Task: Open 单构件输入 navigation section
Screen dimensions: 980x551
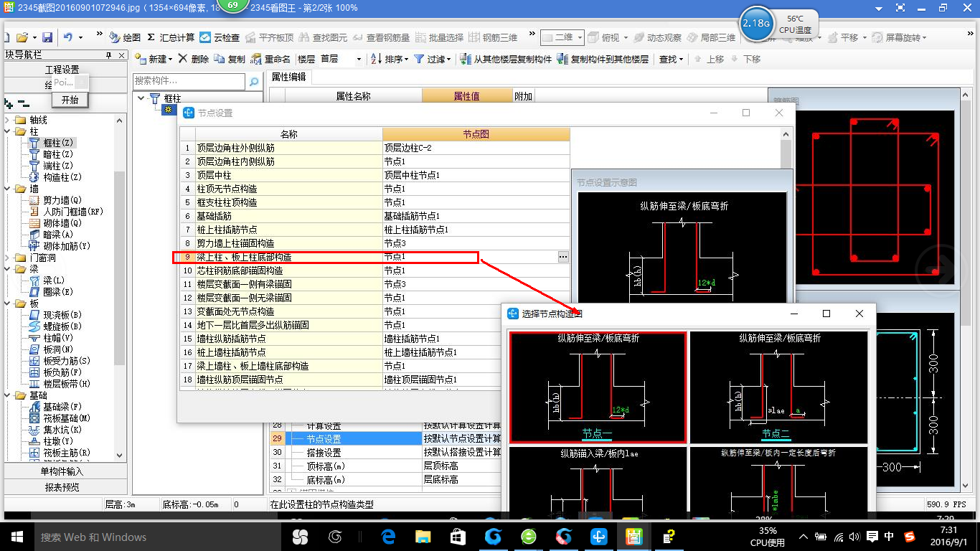Action: [x=62, y=471]
